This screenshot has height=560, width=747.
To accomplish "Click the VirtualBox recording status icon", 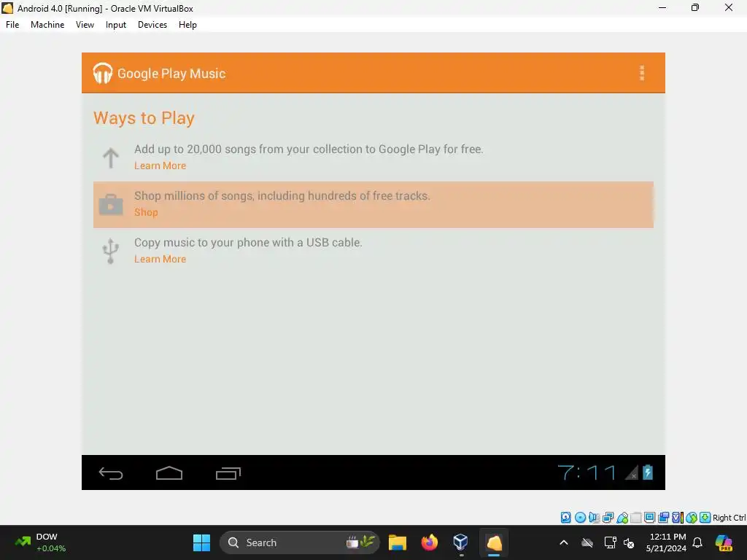I will coord(663,518).
